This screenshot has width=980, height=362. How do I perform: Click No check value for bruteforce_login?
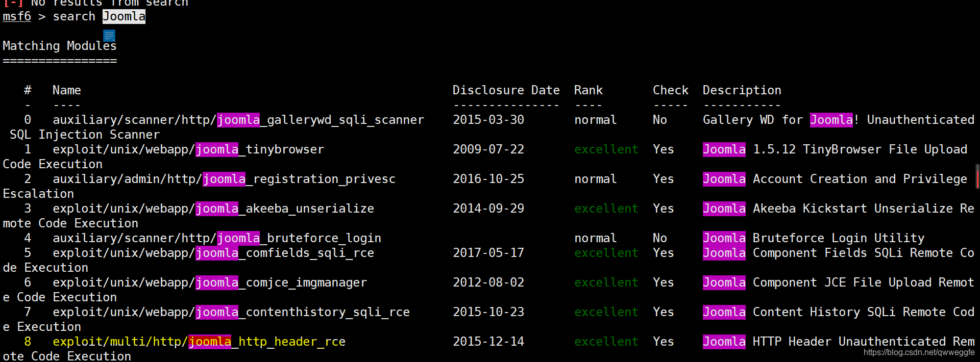660,238
